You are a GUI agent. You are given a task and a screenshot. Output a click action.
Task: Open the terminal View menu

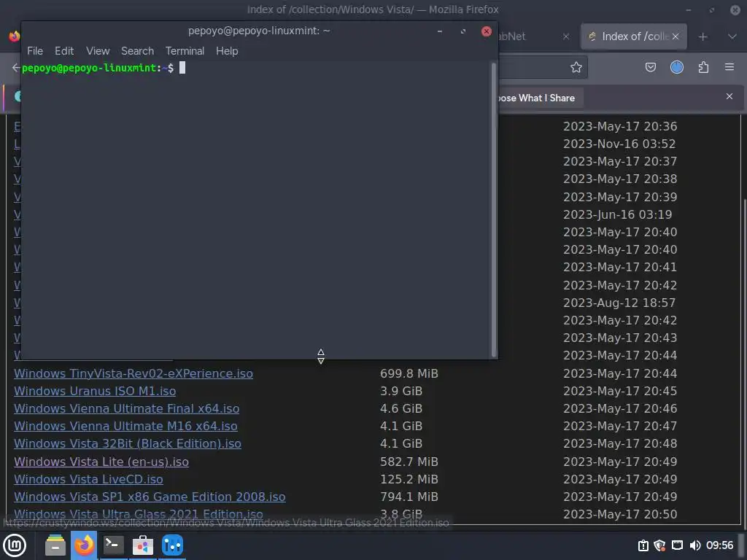click(x=98, y=51)
